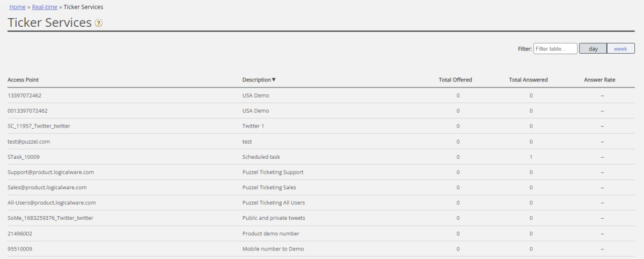644x259 pixels.
Task: Switch to week view
Action: click(x=620, y=49)
